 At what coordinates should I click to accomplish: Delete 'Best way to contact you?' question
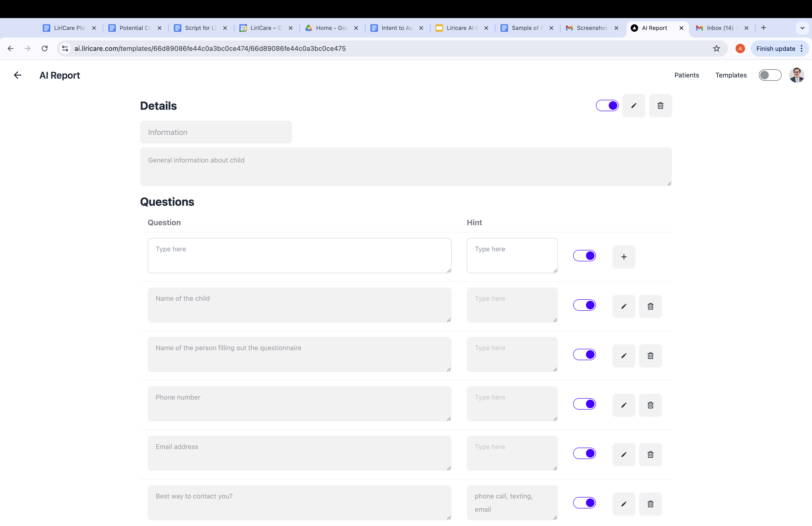(650, 504)
